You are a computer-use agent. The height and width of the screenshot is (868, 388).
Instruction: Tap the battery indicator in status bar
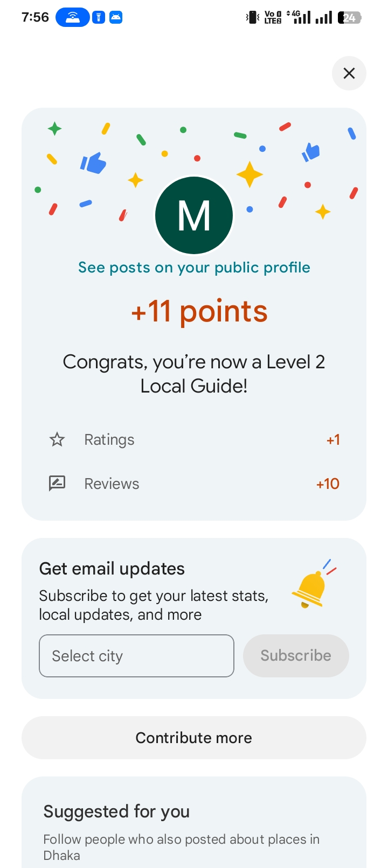349,18
